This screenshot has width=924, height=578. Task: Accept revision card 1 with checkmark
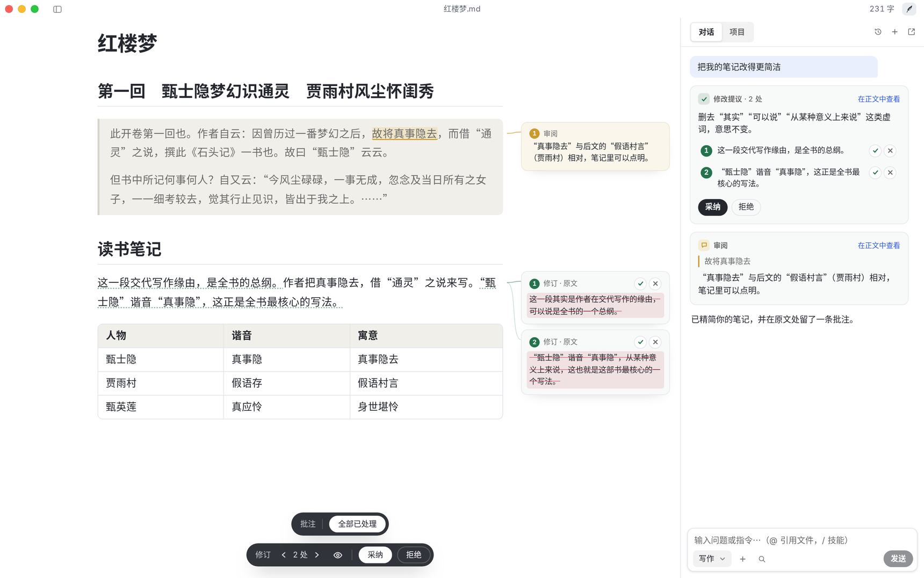[640, 283]
